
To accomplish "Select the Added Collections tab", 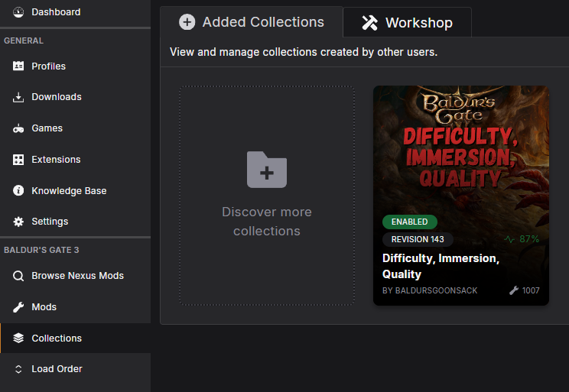I will coord(252,22).
